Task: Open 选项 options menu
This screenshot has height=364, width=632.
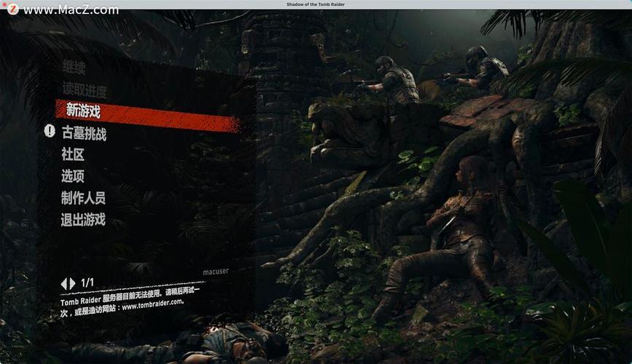Action: (73, 176)
